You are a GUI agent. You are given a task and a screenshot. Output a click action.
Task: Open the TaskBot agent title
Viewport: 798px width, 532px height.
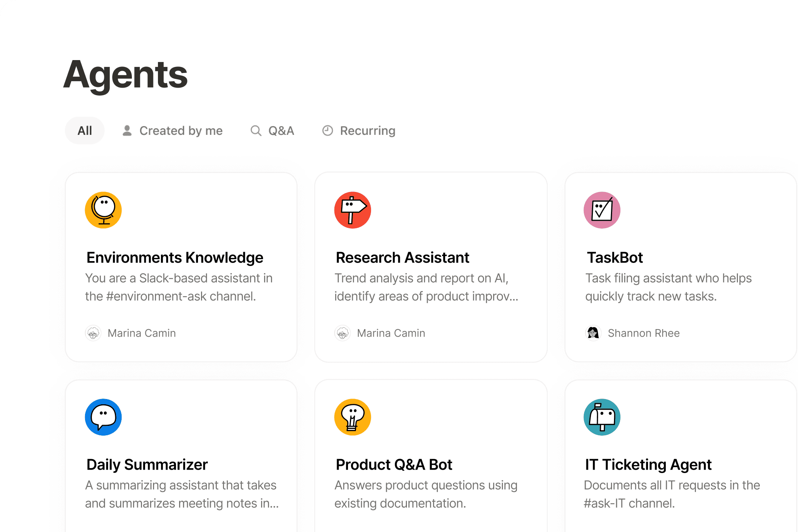point(615,258)
